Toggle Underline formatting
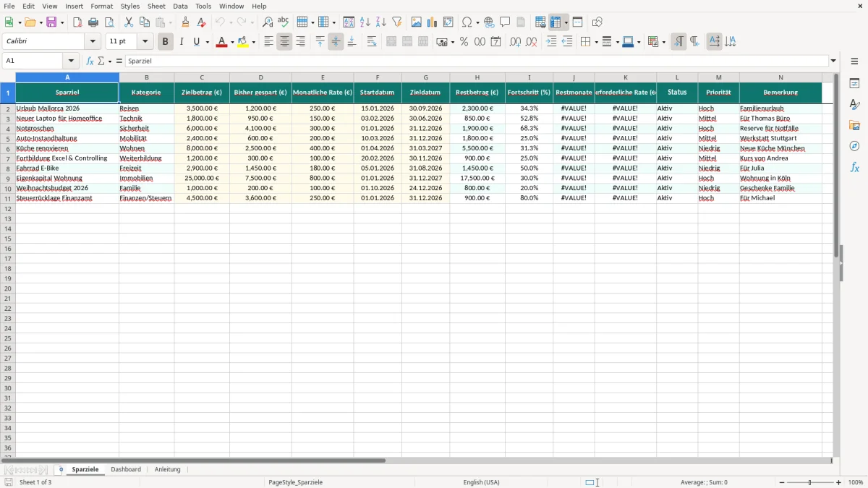This screenshot has height=488, width=868. tap(196, 42)
